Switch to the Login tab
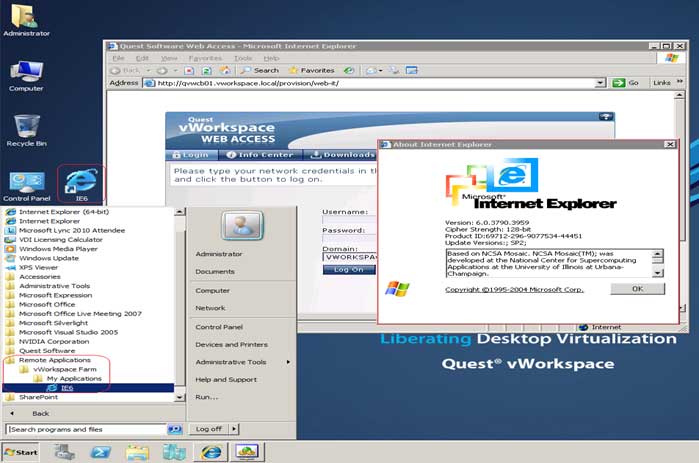This screenshot has width=699, height=463. click(191, 155)
